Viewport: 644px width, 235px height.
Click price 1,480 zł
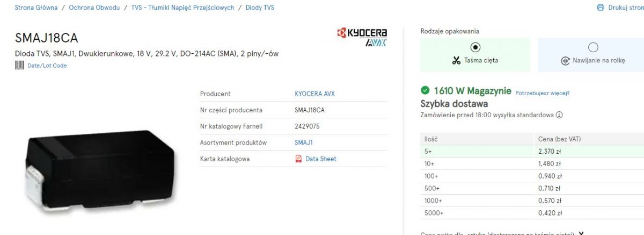tap(550, 163)
